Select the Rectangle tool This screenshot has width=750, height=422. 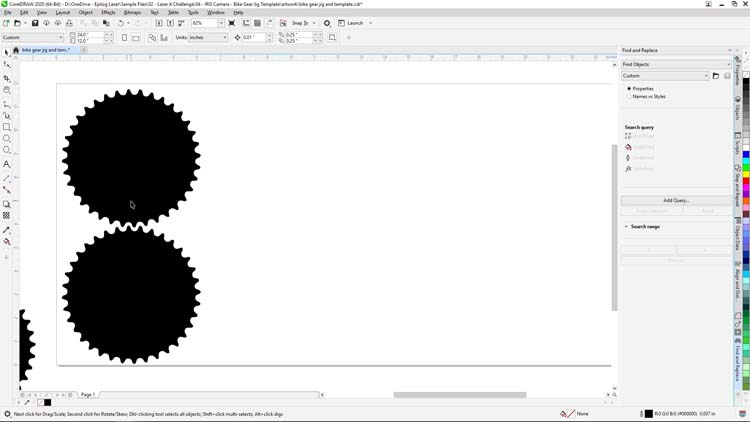click(7, 127)
